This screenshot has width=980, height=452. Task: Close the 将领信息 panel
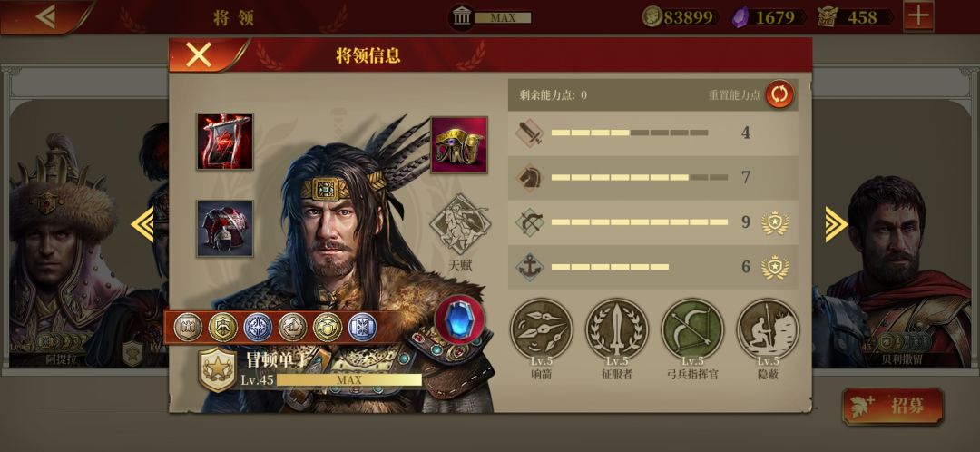(199, 55)
